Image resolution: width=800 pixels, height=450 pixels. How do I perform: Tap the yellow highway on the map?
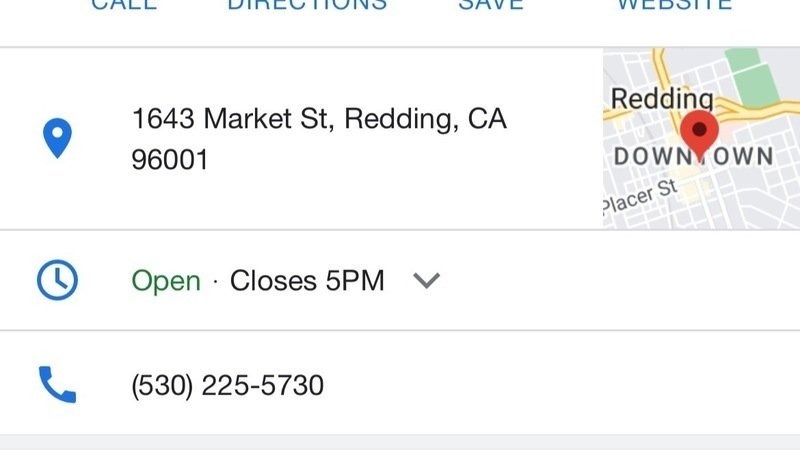click(760, 103)
